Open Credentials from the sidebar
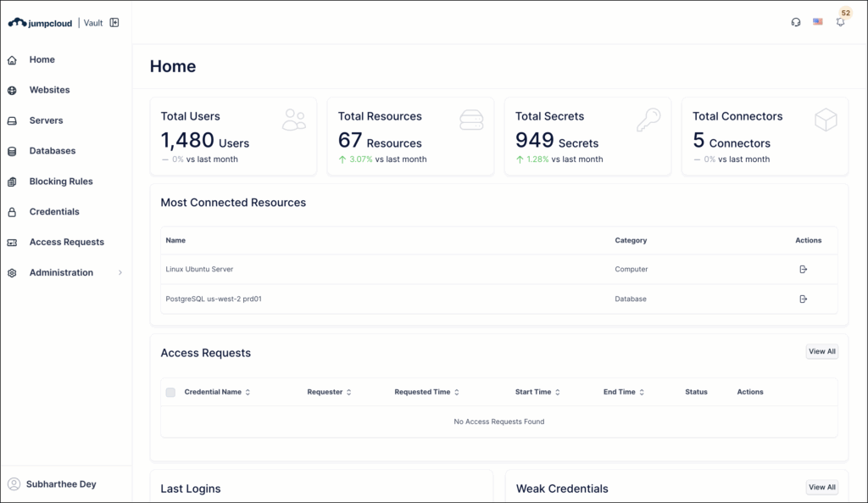 coord(54,212)
